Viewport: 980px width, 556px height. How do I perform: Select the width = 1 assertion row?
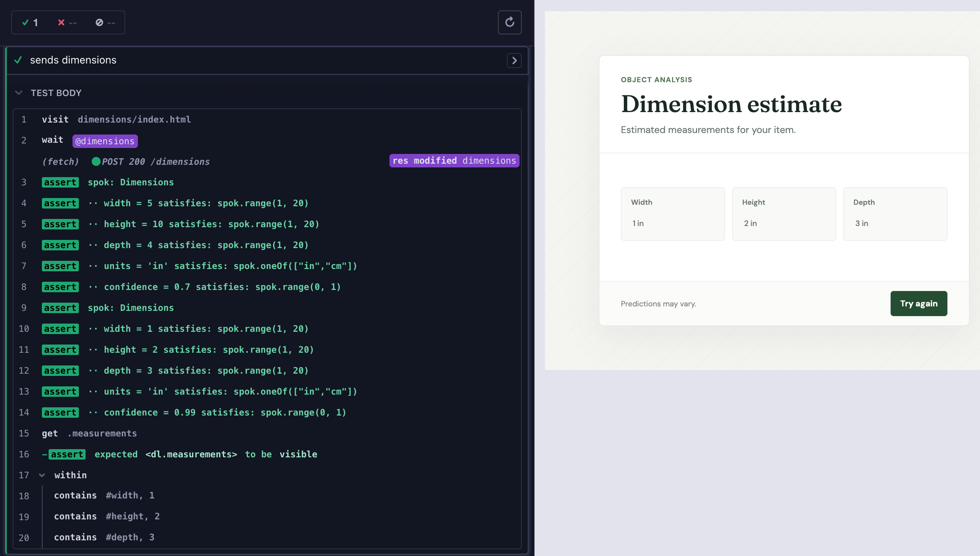(267, 329)
